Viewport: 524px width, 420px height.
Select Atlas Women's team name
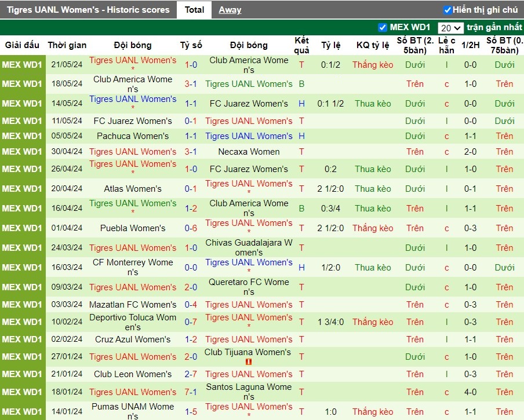pos(133,189)
